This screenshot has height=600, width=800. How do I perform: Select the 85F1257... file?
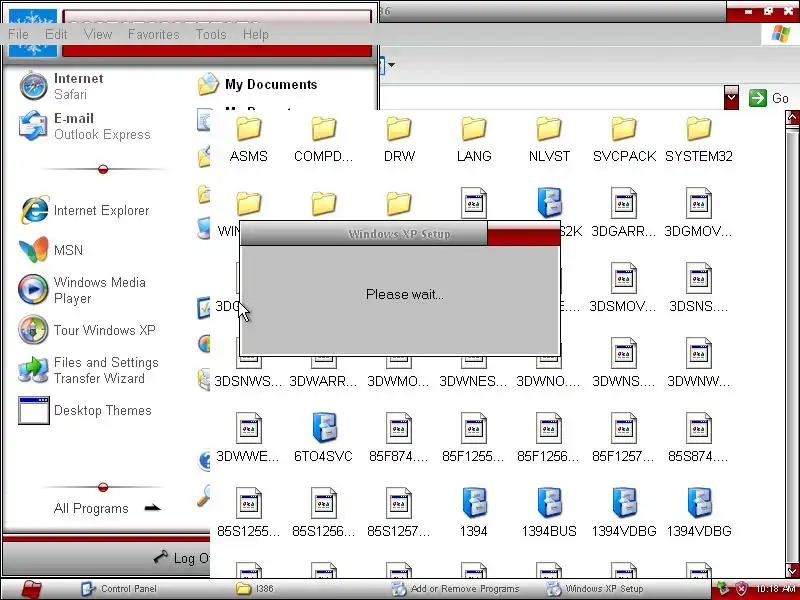(623, 438)
